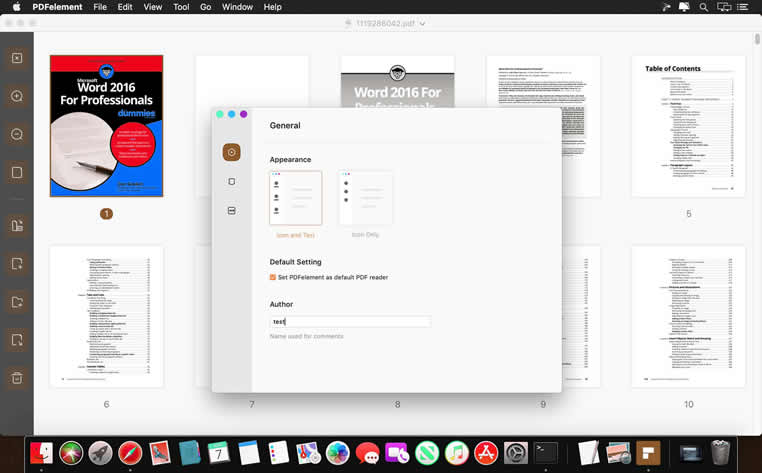Click the screen mirroring displays icon in menu bar
Screen dimensions: 762x473
[724, 7]
